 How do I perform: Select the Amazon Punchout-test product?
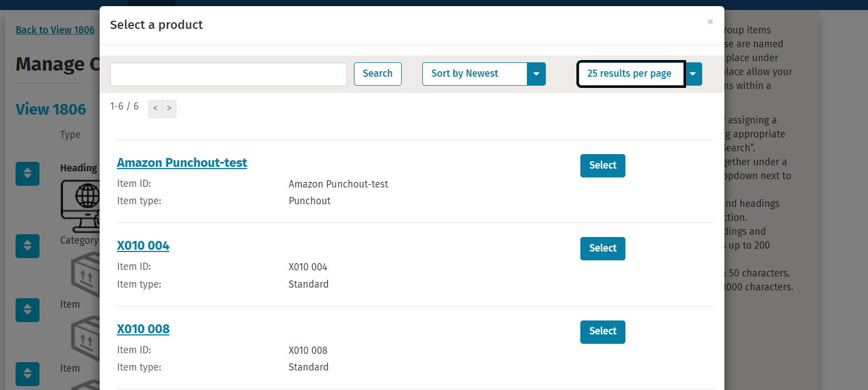pos(603,166)
